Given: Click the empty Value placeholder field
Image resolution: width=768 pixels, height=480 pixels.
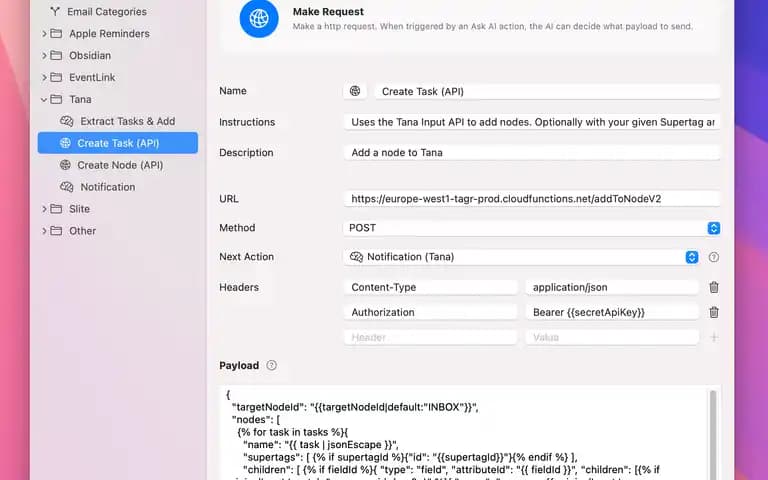Looking at the screenshot, I should 612,337.
